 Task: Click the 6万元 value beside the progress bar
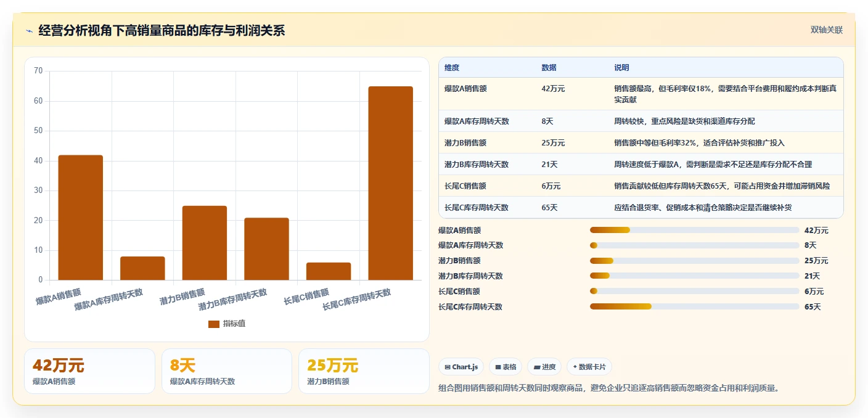coord(814,291)
